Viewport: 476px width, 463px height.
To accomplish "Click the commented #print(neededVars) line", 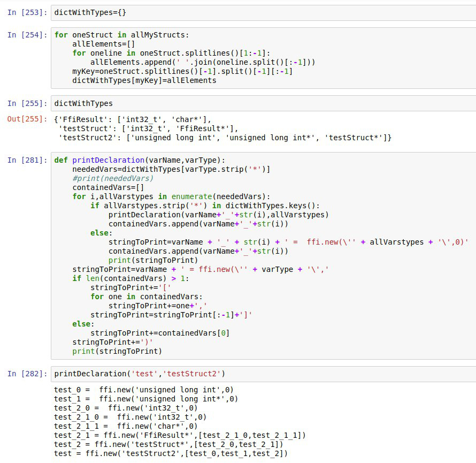I will (113, 178).
